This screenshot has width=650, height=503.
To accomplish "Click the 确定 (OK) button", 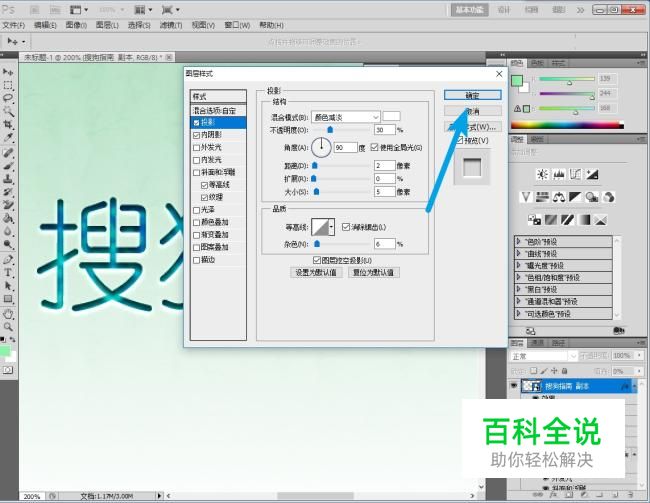I will pyautogui.click(x=473, y=95).
